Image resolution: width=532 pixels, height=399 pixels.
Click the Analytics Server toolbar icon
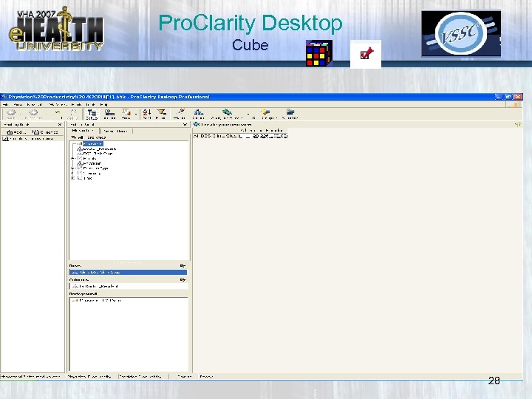[x=227, y=114]
